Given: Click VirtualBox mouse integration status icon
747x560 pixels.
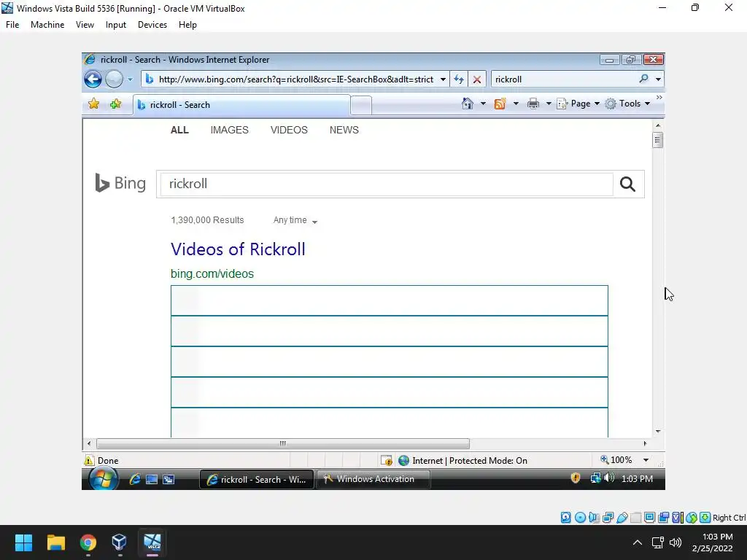Looking at the screenshot, I should (692, 518).
